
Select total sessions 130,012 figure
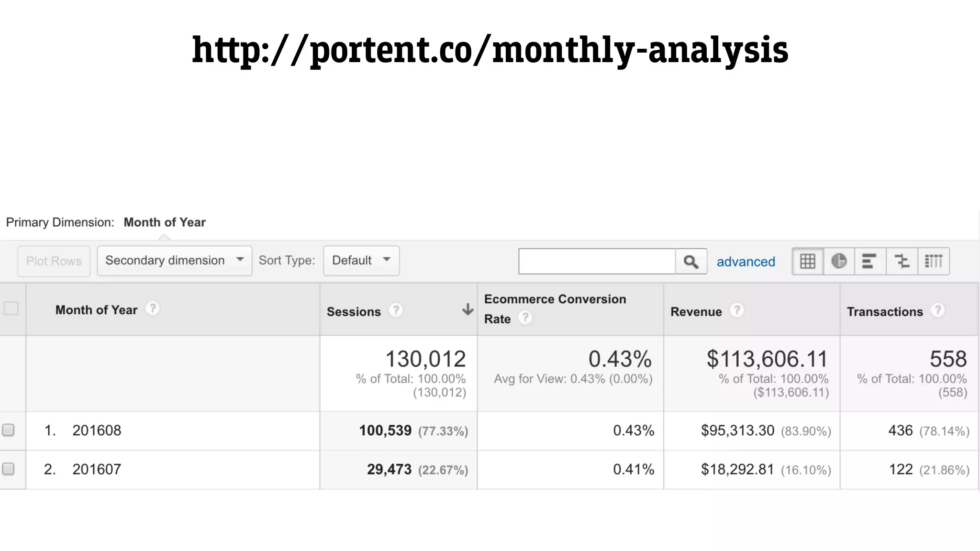coord(425,359)
